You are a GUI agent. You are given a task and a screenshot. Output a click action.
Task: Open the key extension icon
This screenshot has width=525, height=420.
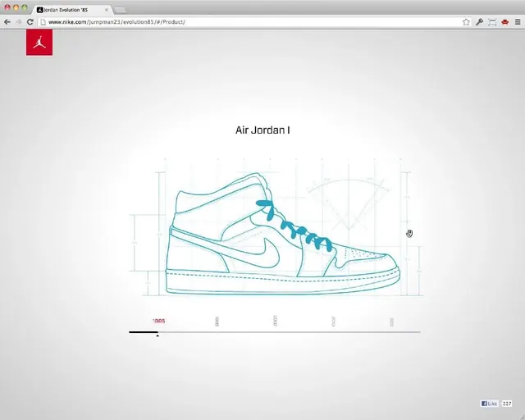pyautogui.click(x=479, y=22)
